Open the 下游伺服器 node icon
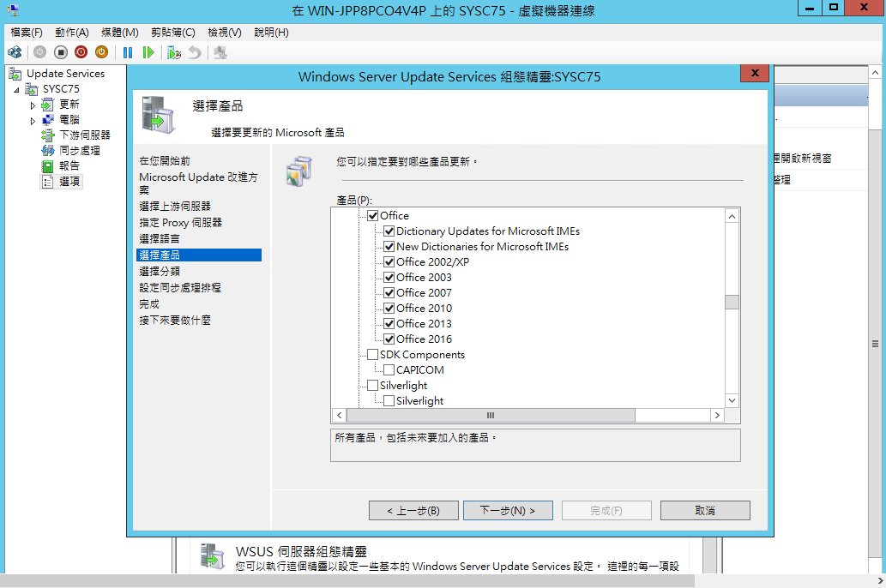This screenshot has width=886, height=588. 48,135
